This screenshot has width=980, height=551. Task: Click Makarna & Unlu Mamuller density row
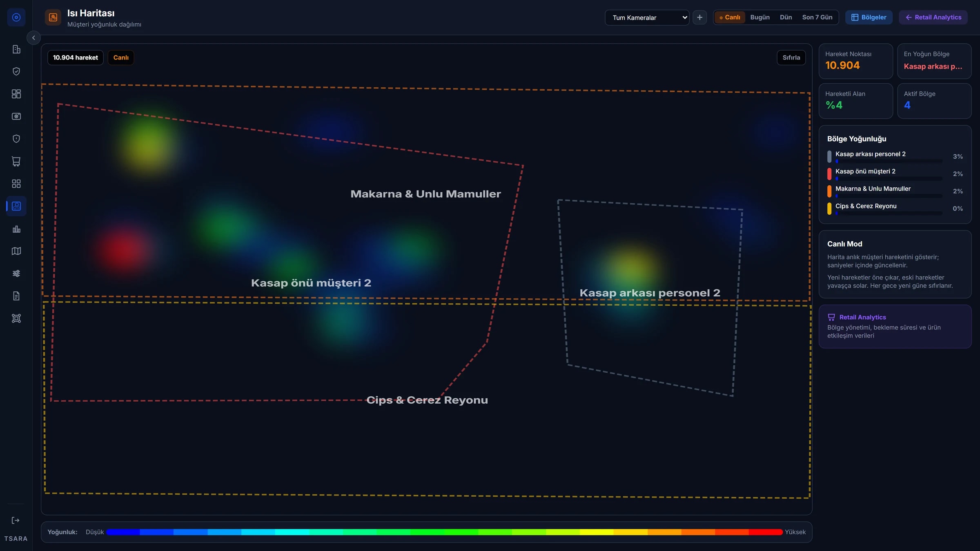pyautogui.click(x=895, y=191)
